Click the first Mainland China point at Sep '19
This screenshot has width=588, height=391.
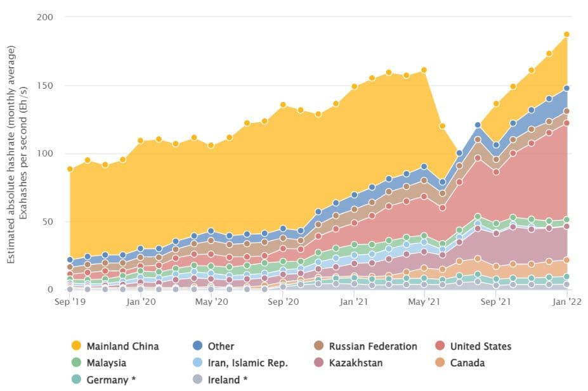70,169
